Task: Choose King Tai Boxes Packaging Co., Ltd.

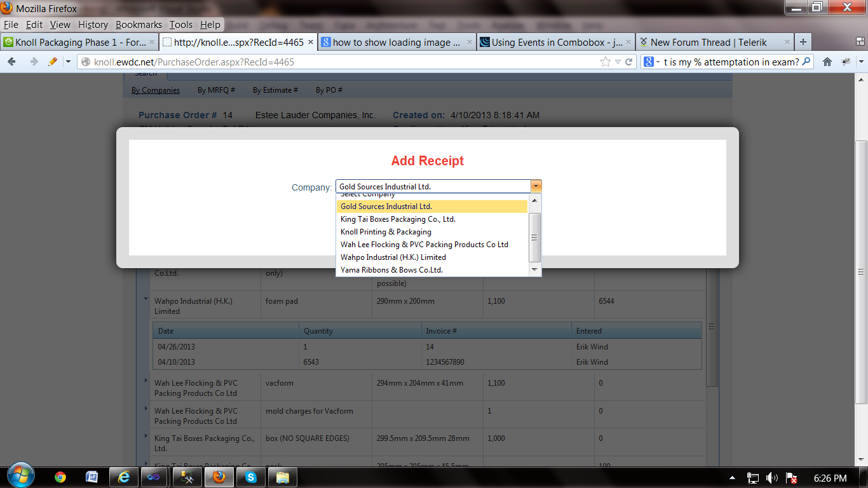Action: pos(432,219)
